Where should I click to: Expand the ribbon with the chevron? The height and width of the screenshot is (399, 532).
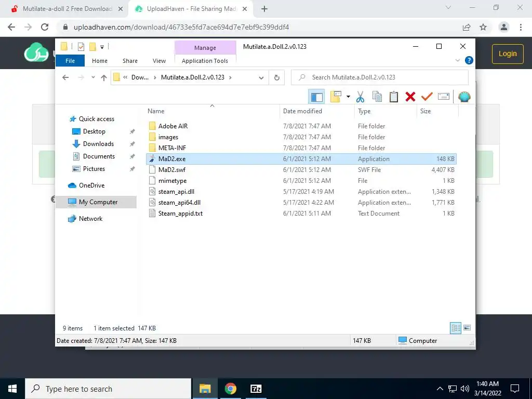point(457,60)
